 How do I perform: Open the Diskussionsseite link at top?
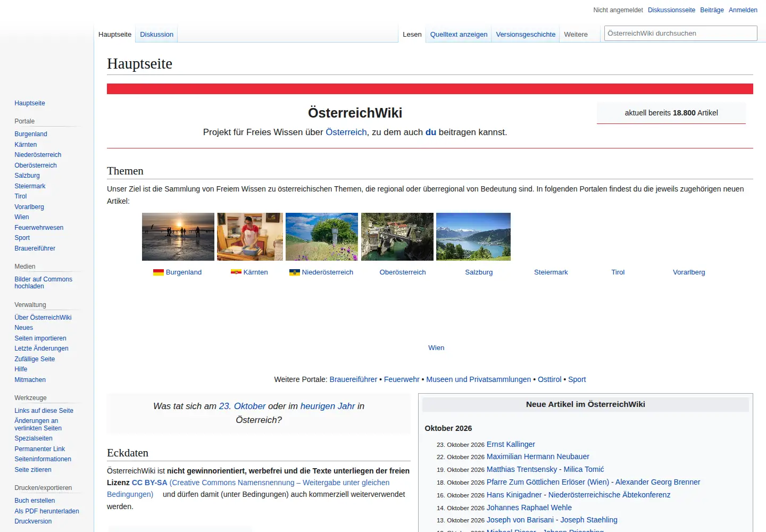[x=671, y=10]
